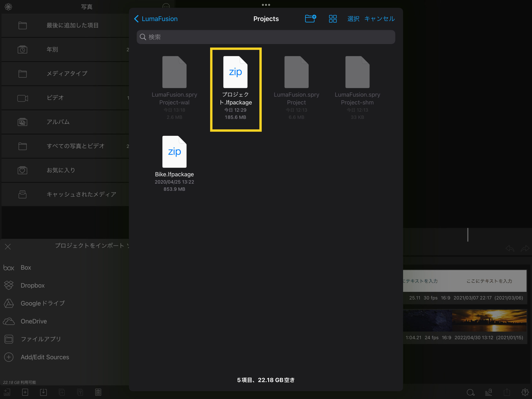Open the 最後に追加した項目 library row
The width and height of the screenshot is (532, 399).
click(x=65, y=26)
